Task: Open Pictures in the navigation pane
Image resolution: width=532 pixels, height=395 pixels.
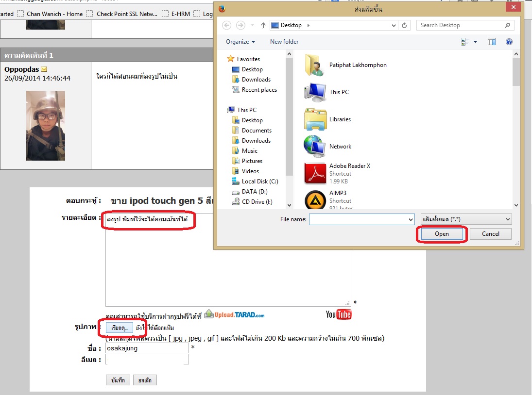Action: click(252, 161)
